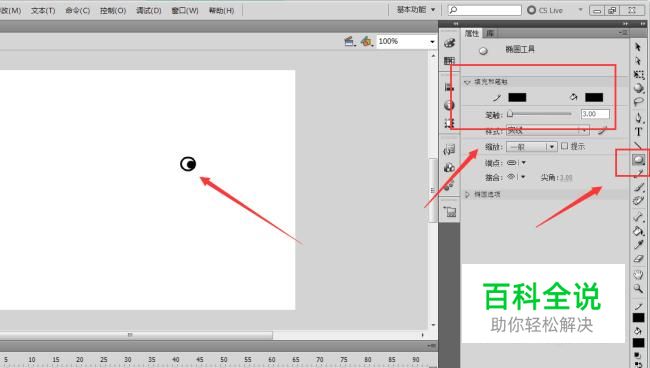Expand the 椭圆选项 section
650x368 pixels.
tap(468, 194)
